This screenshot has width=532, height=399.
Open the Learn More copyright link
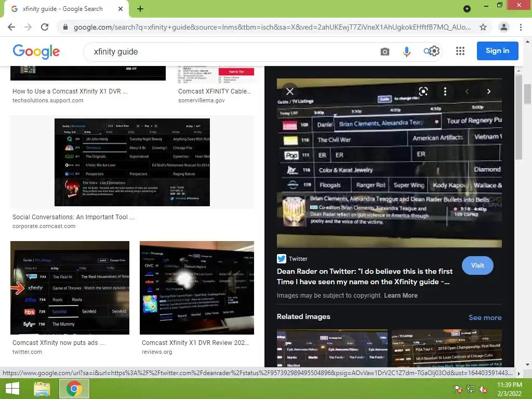401,296
